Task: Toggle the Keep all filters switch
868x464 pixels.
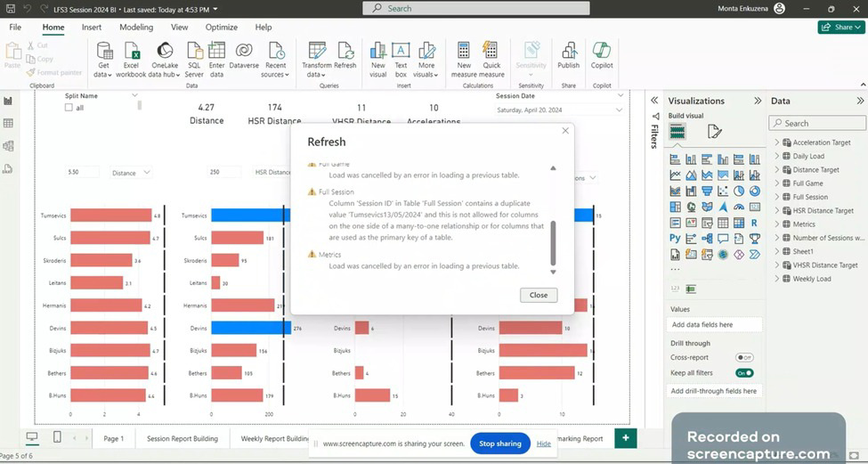Action: (x=744, y=373)
